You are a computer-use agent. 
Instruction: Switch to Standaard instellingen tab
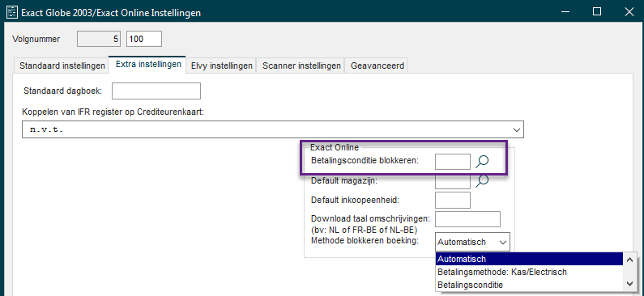62,66
